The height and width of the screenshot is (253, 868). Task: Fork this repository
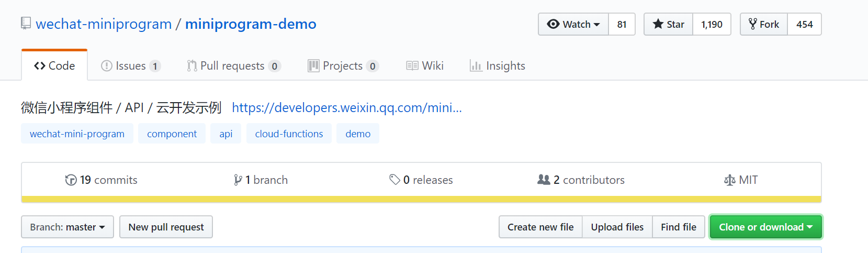[764, 24]
